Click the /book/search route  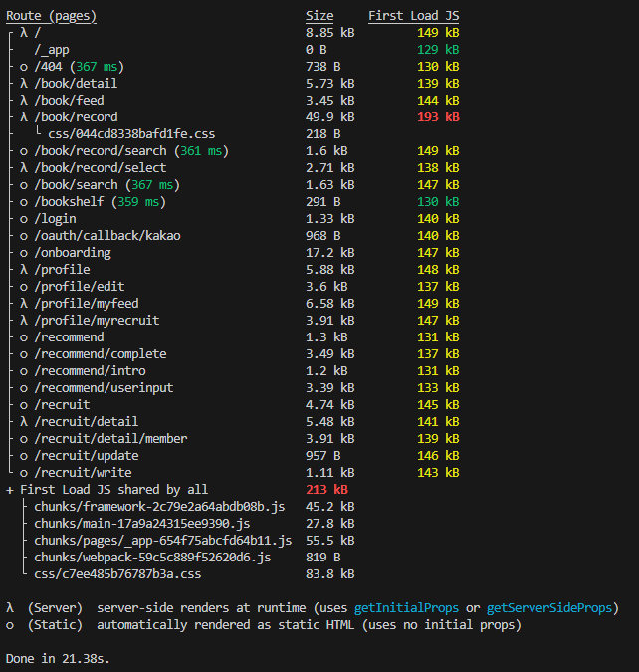76,185
